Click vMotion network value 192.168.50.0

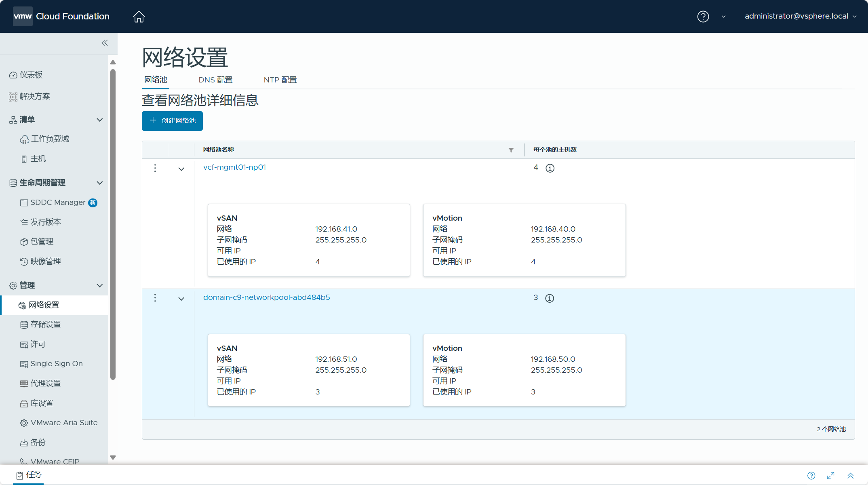(x=553, y=359)
